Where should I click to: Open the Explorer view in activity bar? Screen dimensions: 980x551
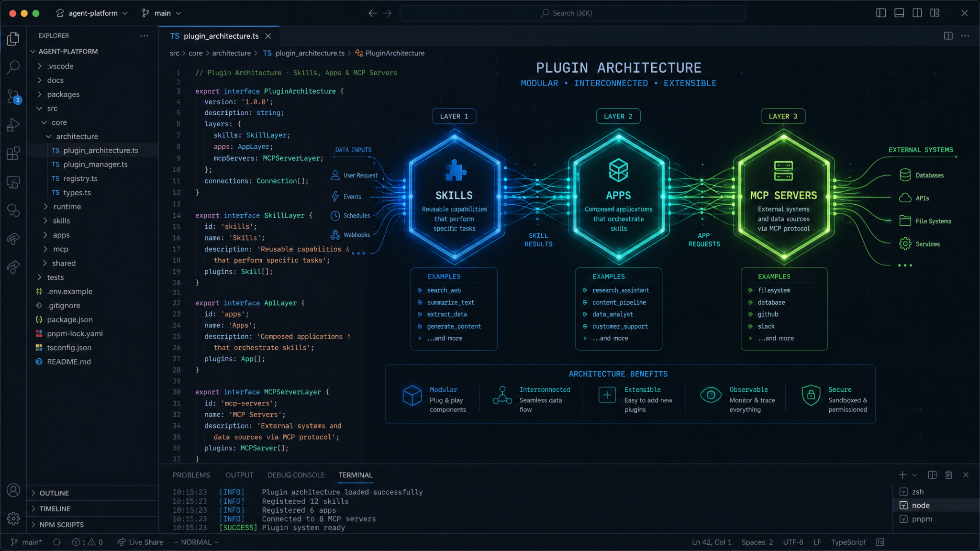13,39
